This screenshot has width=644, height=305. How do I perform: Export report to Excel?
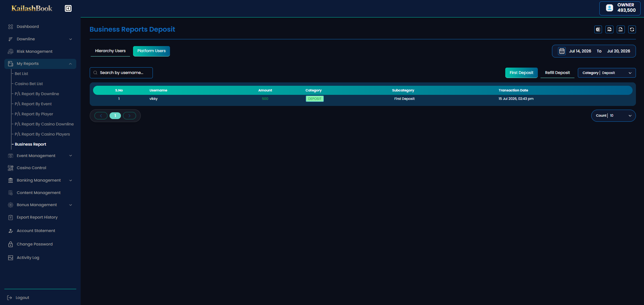click(x=598, y=30)
